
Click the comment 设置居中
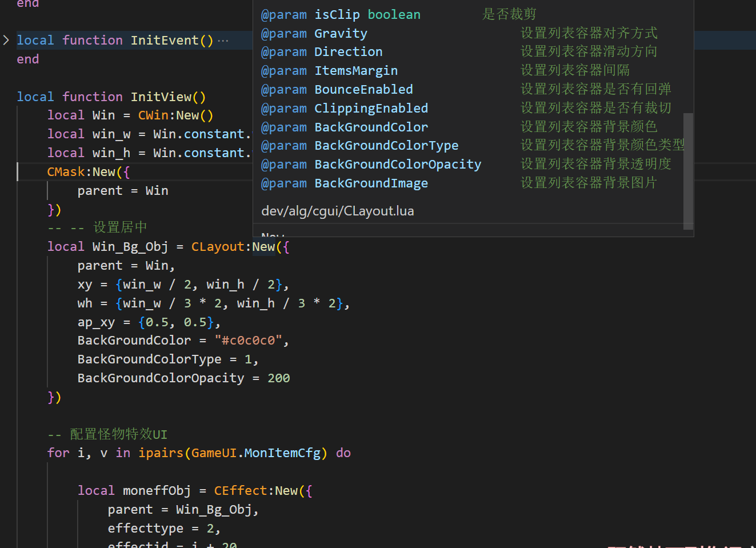tap(120, 227)
